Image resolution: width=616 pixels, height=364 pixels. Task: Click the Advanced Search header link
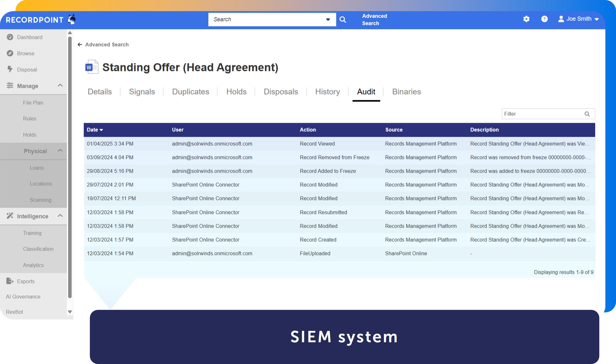tap(374, 19)
